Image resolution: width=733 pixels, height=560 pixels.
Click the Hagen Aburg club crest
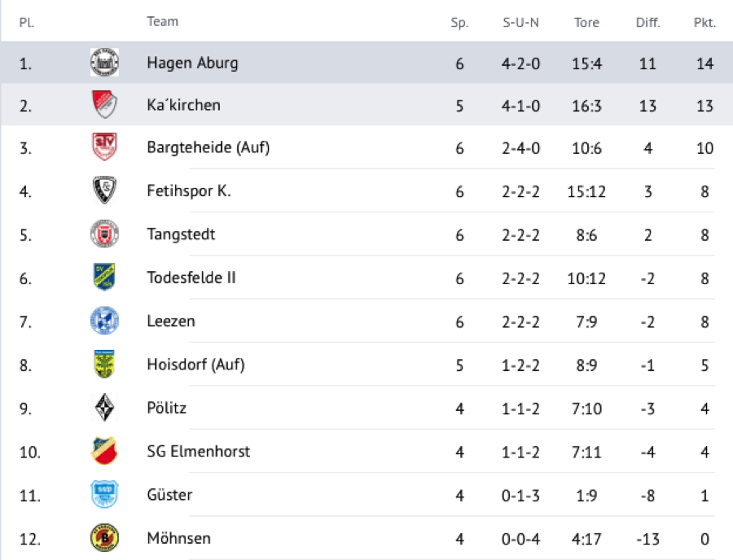pos(104,63)
